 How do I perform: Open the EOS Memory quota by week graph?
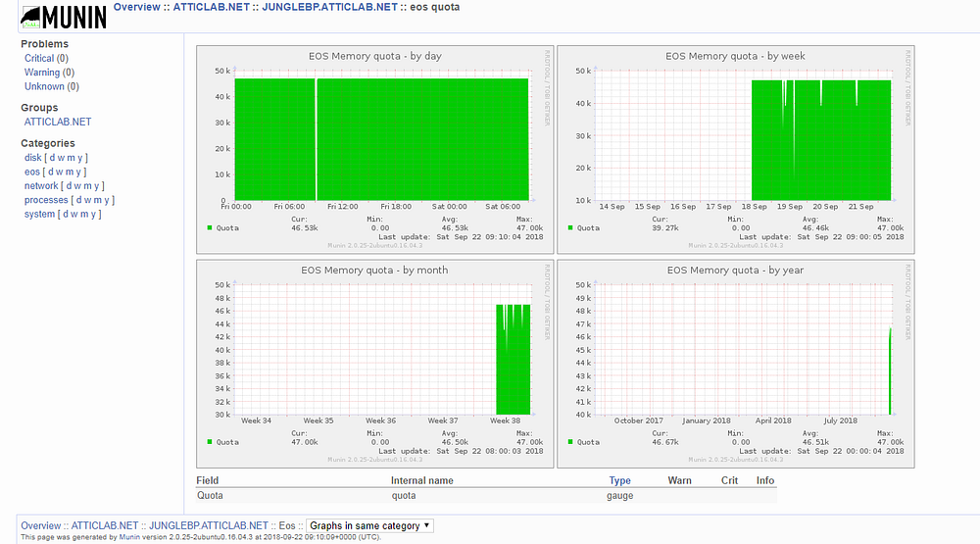(x=736, y=149)
